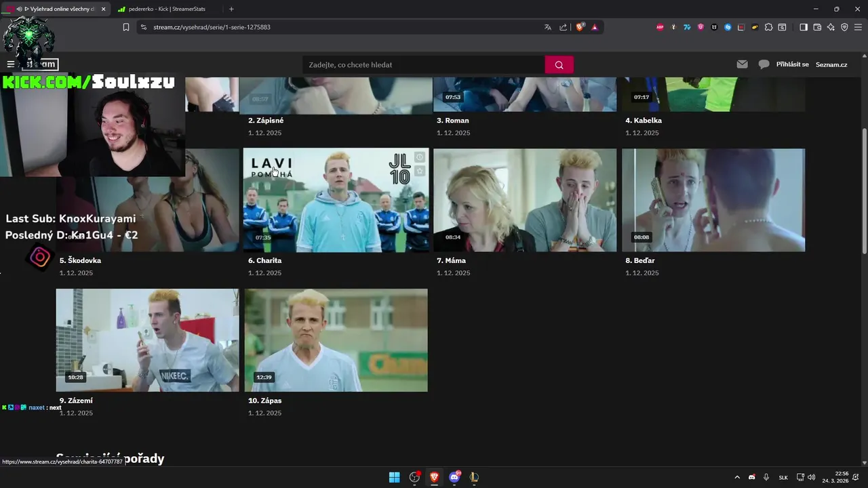Play the Beďar episode thumbnail
This screenshot has width=868, height=488.
click(713, 200)
